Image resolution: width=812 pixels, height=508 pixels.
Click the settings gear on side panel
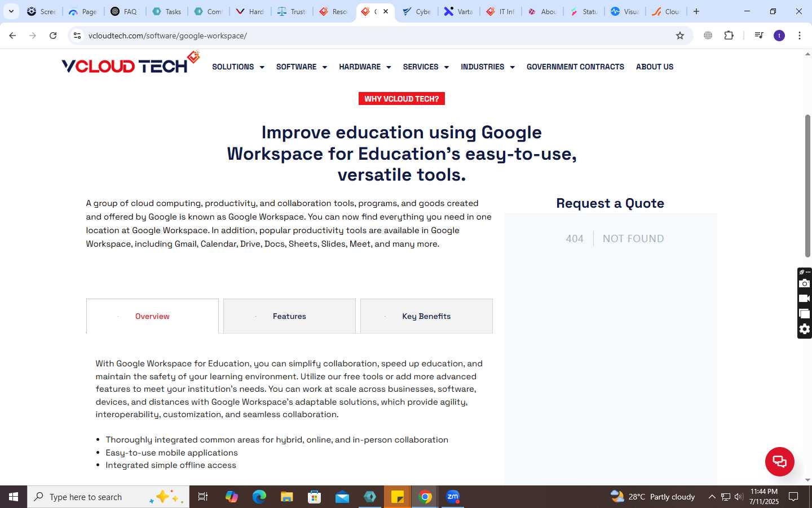[x=805, y=329]
